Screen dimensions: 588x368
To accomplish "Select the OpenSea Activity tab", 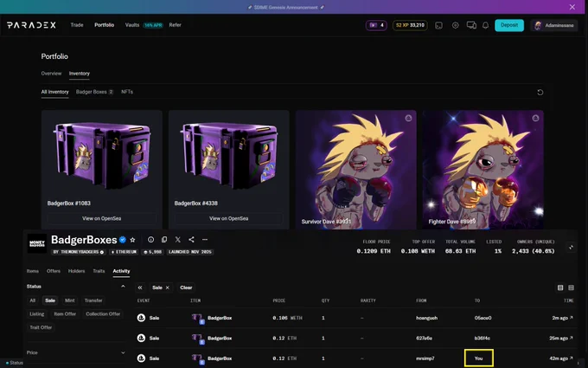I will 121,271.
